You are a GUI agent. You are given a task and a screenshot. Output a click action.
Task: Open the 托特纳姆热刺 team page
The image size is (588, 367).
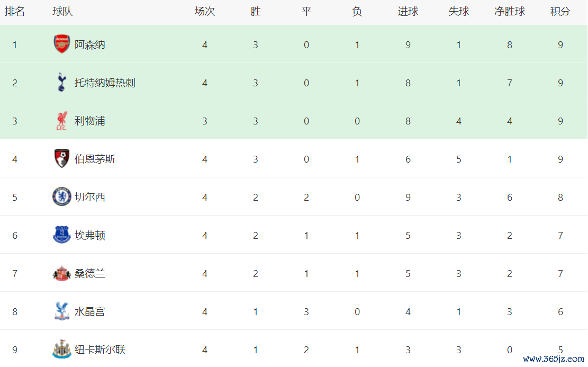coord(105,83)
